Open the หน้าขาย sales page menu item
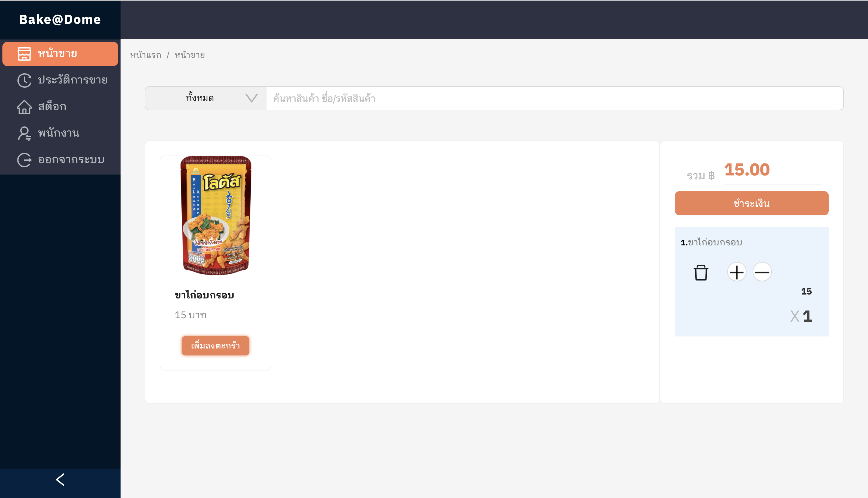This screenshot has width=868, height=498. click(x=60, y=54)
